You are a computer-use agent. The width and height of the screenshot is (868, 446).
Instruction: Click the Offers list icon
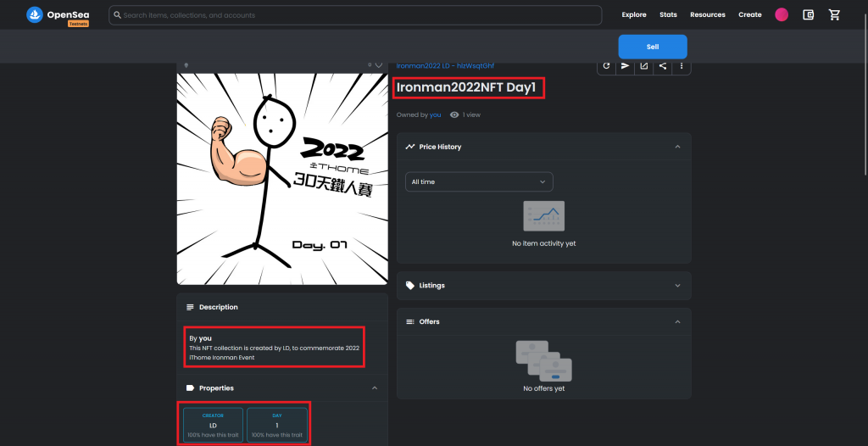[x=410, y=322]
